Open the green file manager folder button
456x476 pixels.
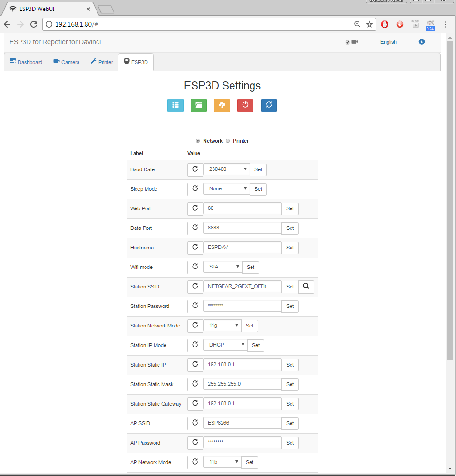click(199, 106)
